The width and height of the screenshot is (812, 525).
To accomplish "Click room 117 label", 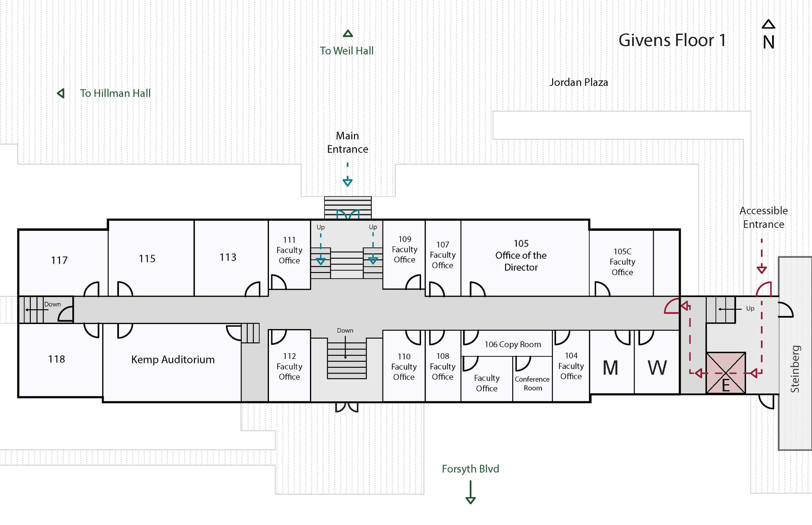I will (59, 261).
